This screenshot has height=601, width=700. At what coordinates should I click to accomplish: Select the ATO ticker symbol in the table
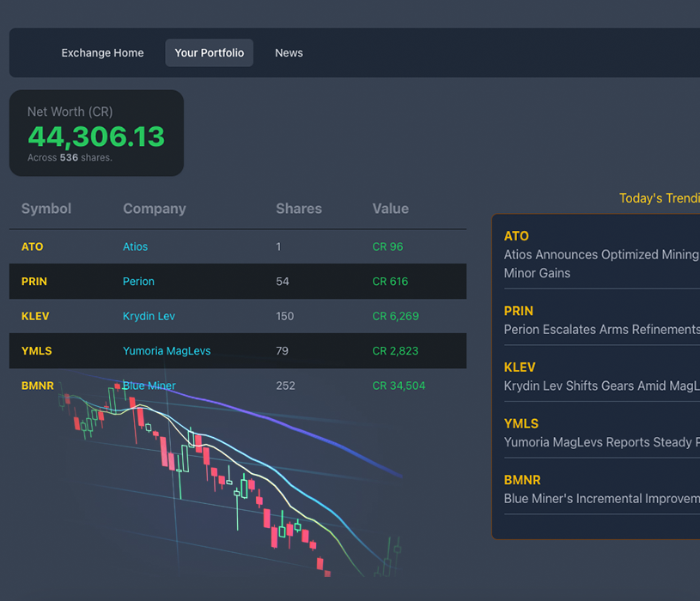pyautogui.click(x=32, y=246)
